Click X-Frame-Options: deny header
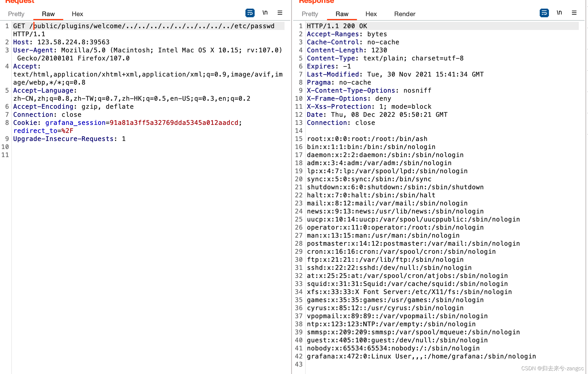This screenshot has height=374, width=588. [349, 98]
